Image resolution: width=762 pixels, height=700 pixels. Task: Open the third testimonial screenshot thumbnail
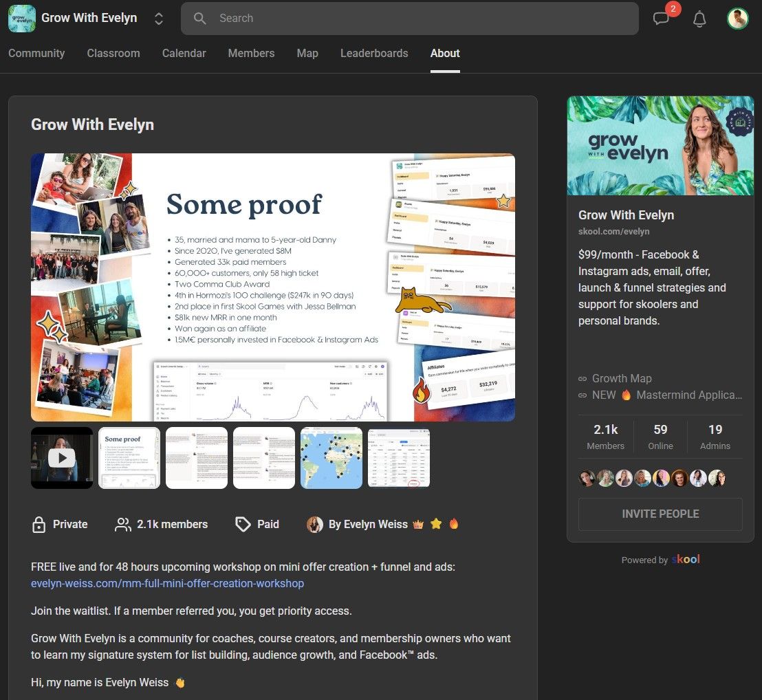(196, 457)
